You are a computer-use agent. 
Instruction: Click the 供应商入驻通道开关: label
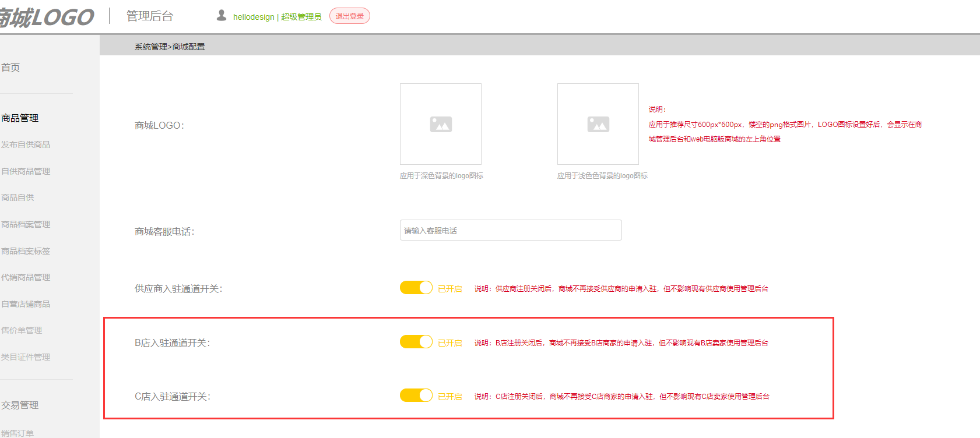(178, 289)
